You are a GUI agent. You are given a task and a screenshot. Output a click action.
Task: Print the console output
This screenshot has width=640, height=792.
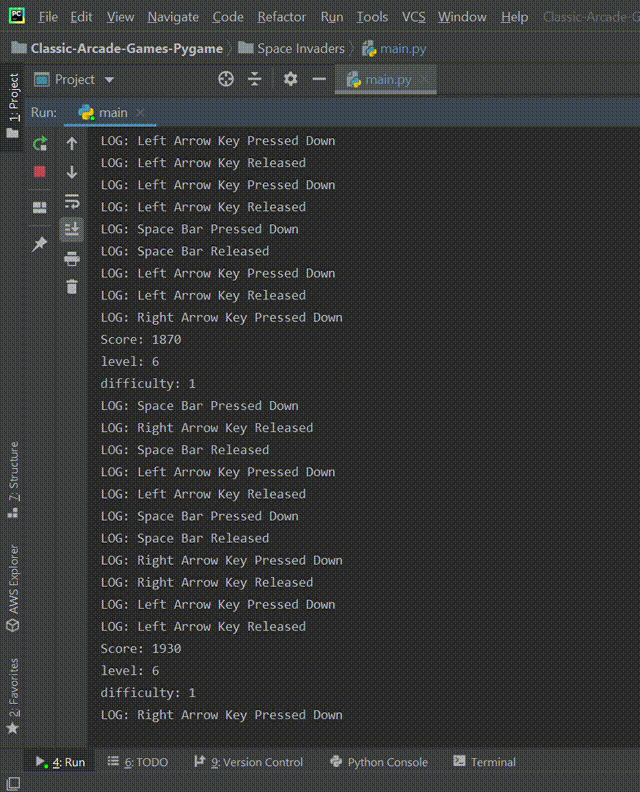[x=72, y=259]
